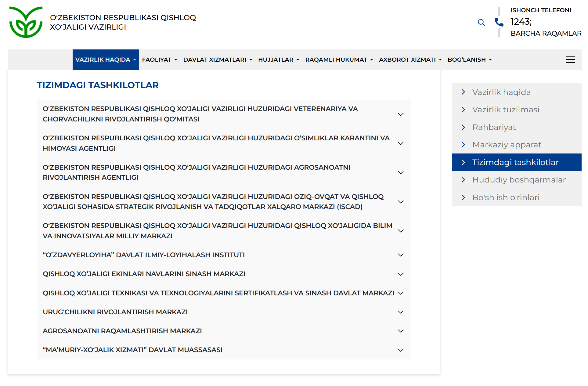Open the Davlat xizmatlari dropdown menu
Screen dimensions: 588x386
coord(218,60)
